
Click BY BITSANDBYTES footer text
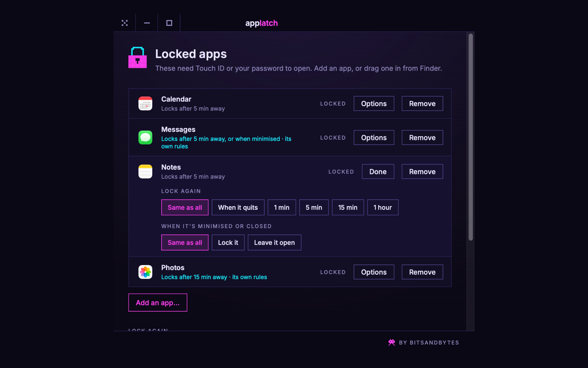click(429, 342)
